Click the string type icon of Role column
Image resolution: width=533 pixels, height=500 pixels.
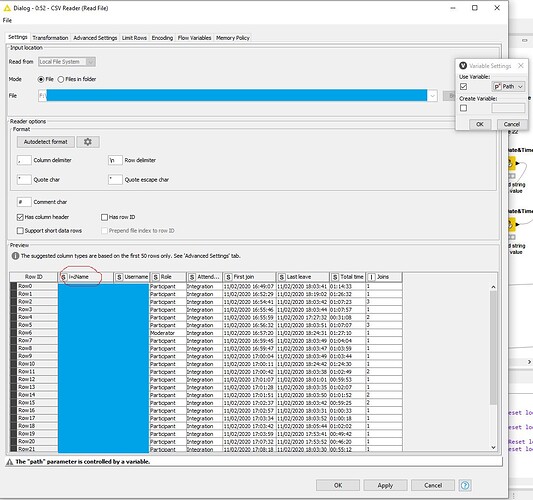click(x=155, y=277)
